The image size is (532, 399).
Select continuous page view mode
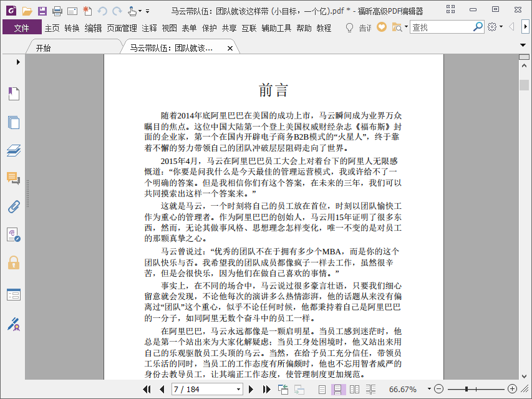(338, 389)
